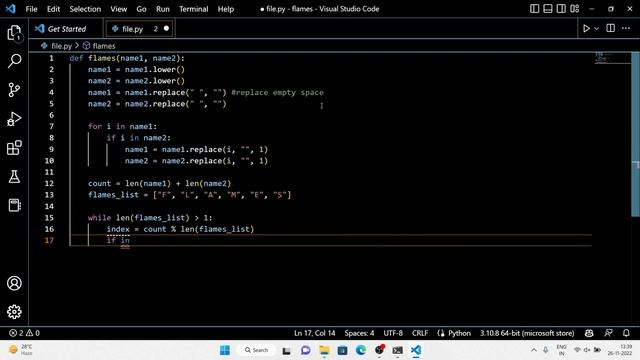Open the Go menu
Viewport: 640px width, 360px height.
click(141, 9)
